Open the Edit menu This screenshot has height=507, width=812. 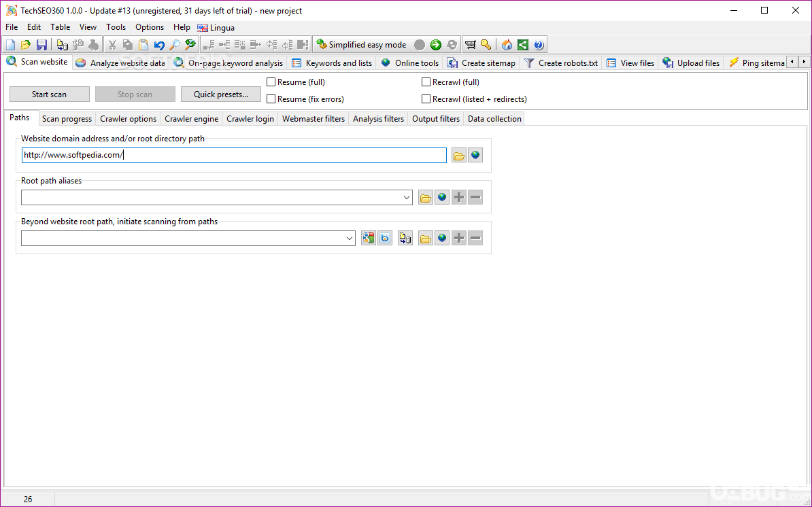click(x=34, y=27)
